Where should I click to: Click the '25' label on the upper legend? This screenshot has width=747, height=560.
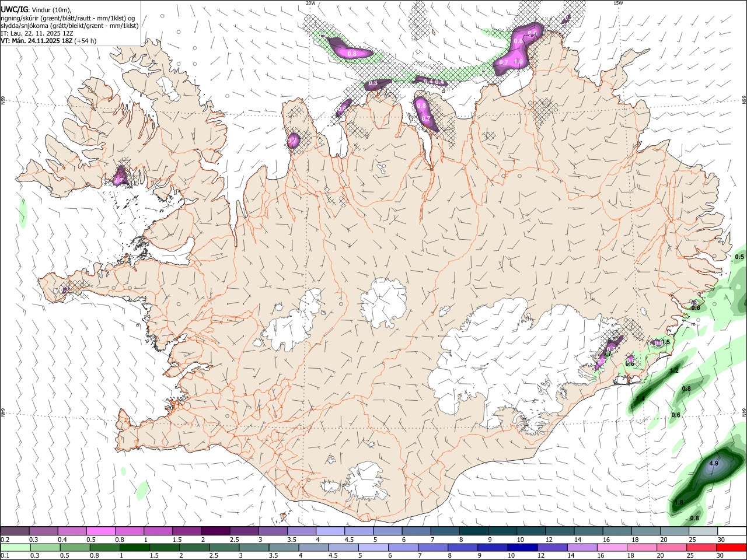click(692, 540)
